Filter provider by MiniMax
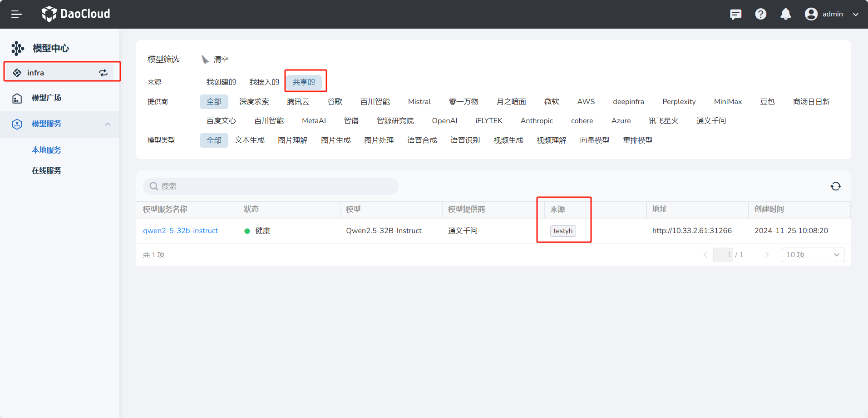This screenshot has width=868, height=418. click(728, 102)
